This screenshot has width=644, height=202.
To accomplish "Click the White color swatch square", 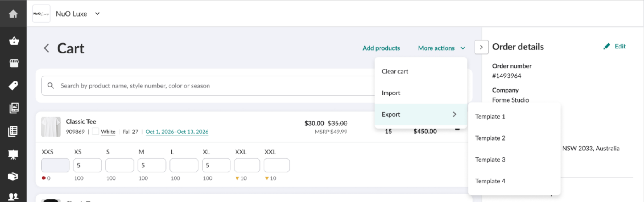I will click(96, 132).
